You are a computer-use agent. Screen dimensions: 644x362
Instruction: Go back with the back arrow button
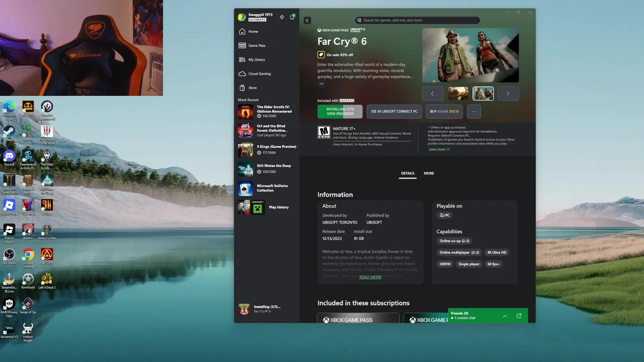307,20
